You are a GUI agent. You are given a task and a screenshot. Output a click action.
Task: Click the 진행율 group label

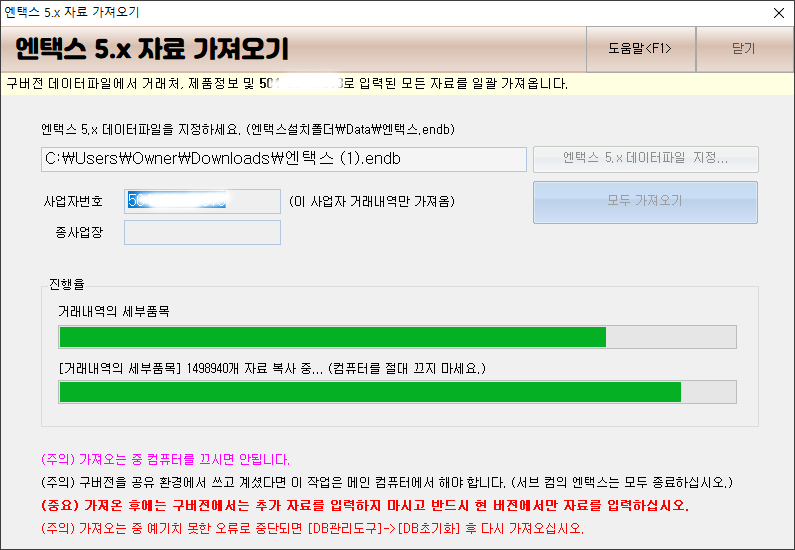tap(66, 284)
